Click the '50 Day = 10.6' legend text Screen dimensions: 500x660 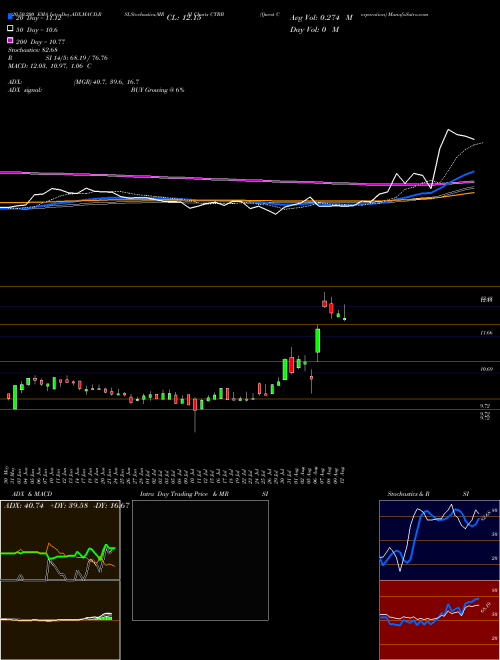(37, 29)
